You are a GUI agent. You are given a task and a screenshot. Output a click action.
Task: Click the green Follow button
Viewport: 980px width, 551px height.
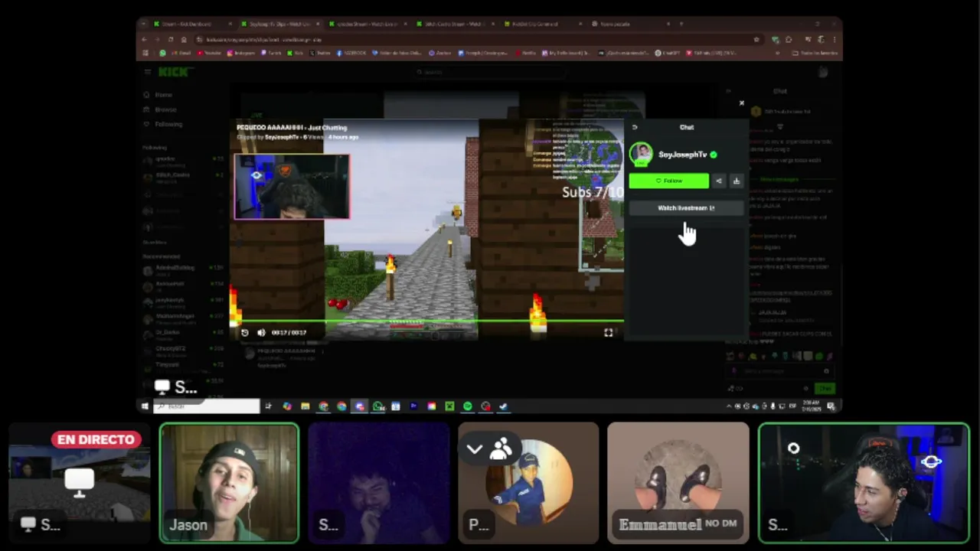point(668,181)
